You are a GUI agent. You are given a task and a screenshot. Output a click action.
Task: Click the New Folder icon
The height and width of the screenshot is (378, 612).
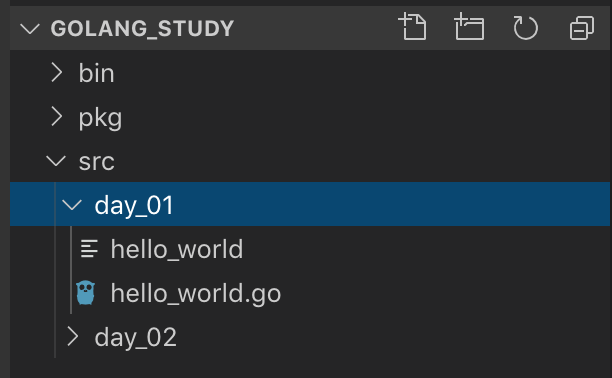coord(469,27)
